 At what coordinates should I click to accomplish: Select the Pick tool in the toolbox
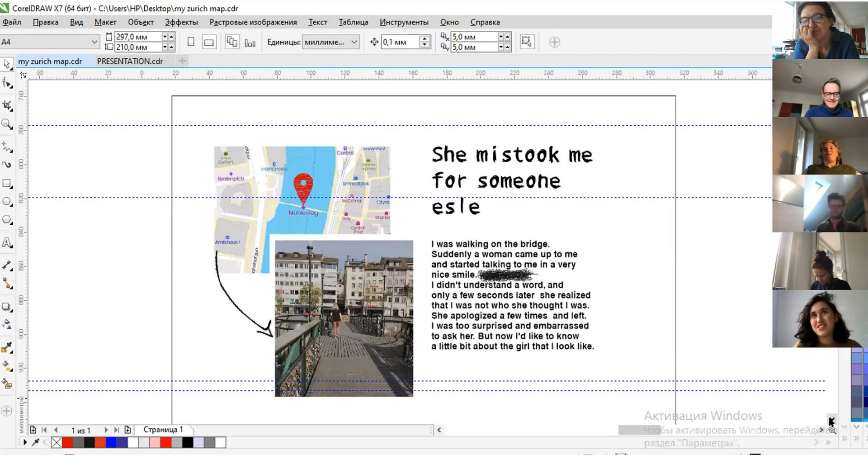(x=7, y=64)
